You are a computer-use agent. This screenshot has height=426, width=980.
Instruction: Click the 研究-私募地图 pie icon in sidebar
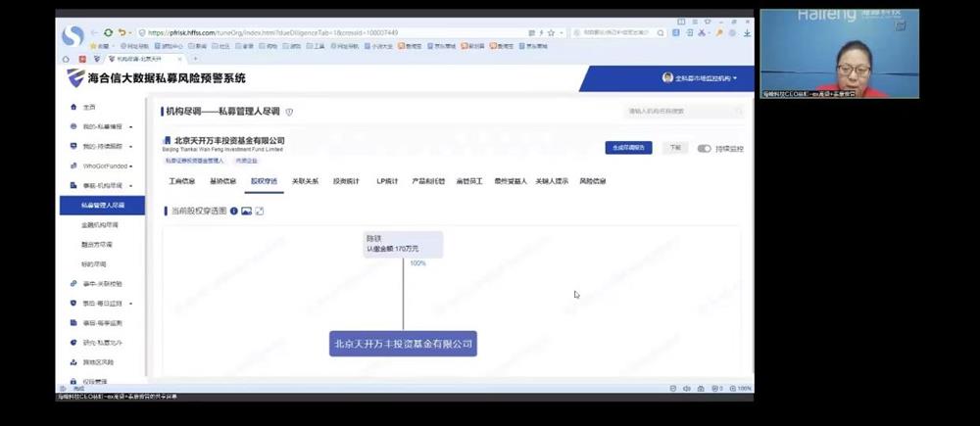point(73,343)
